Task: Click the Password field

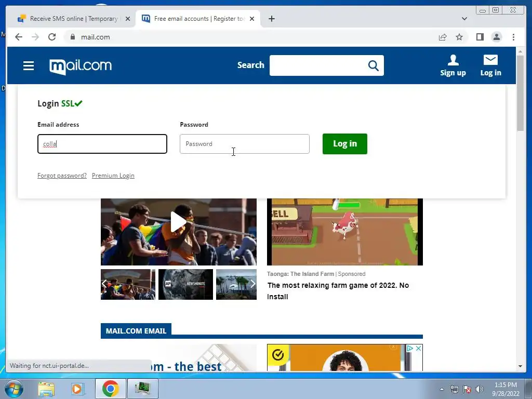Action: click(245, 144)
